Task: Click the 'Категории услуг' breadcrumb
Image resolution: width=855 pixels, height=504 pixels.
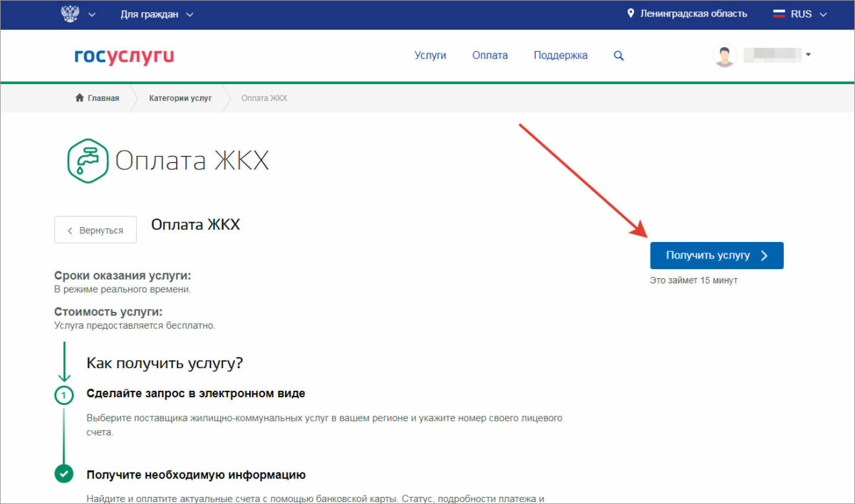Action: click(x=180, y=98)
